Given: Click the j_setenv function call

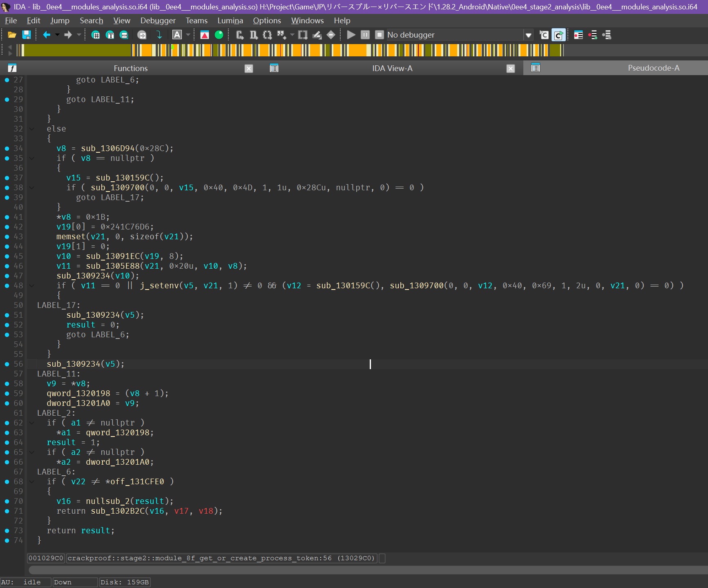Looking at the screenshot, I should [159, 286].
